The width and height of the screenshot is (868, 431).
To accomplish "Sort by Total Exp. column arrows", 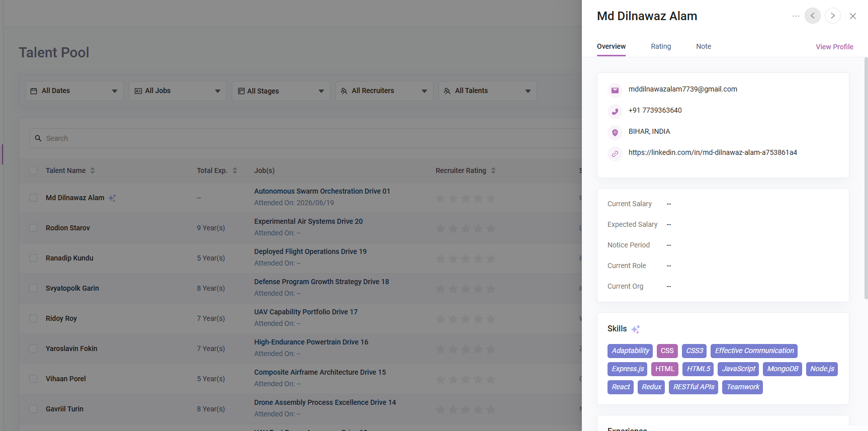I will click(x=235, y=170).
